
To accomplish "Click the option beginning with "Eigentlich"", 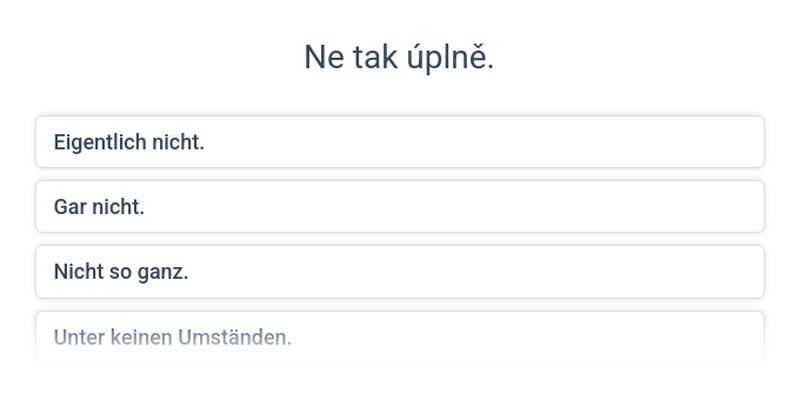I will [400, 142].
